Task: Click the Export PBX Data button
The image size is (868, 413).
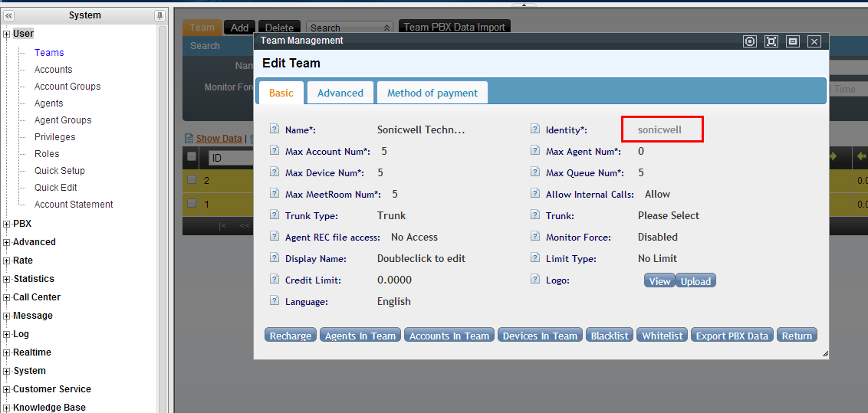Action: point(732,336)
